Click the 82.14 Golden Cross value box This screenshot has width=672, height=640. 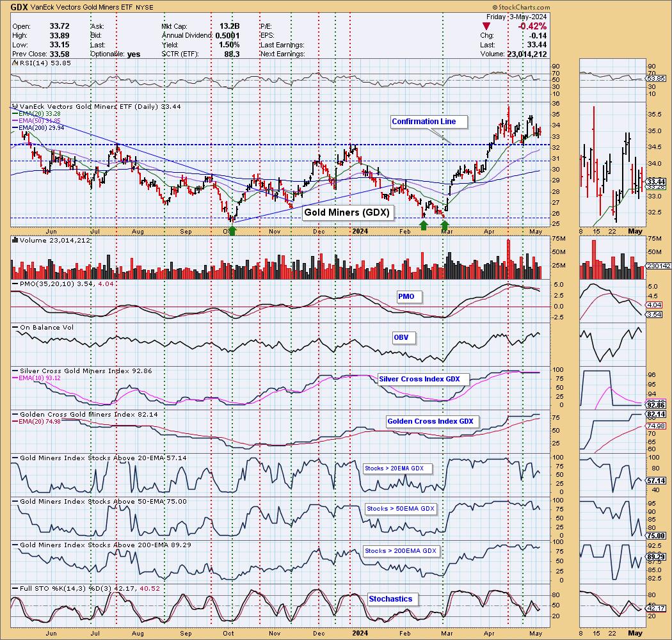coord(656,414)
